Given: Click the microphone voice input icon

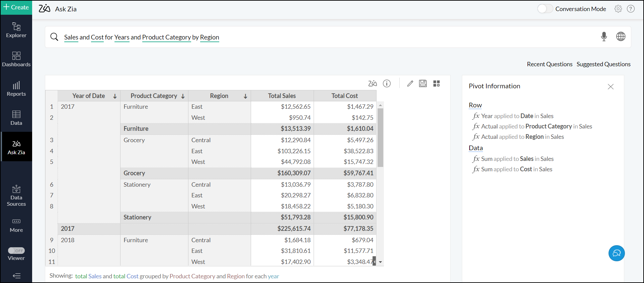Looking at the screenshot, I should tap(603, 36).
